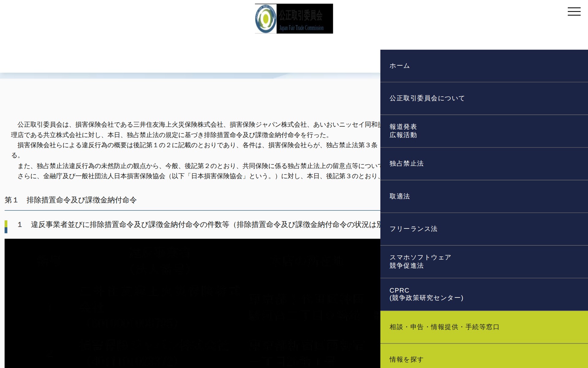Image resolution: width=588 pixels, height=368 pixels.
Task: Click the 第1 排除措置命令及び課徴金納付命令 heading
Action: click(x=71, y=200)
